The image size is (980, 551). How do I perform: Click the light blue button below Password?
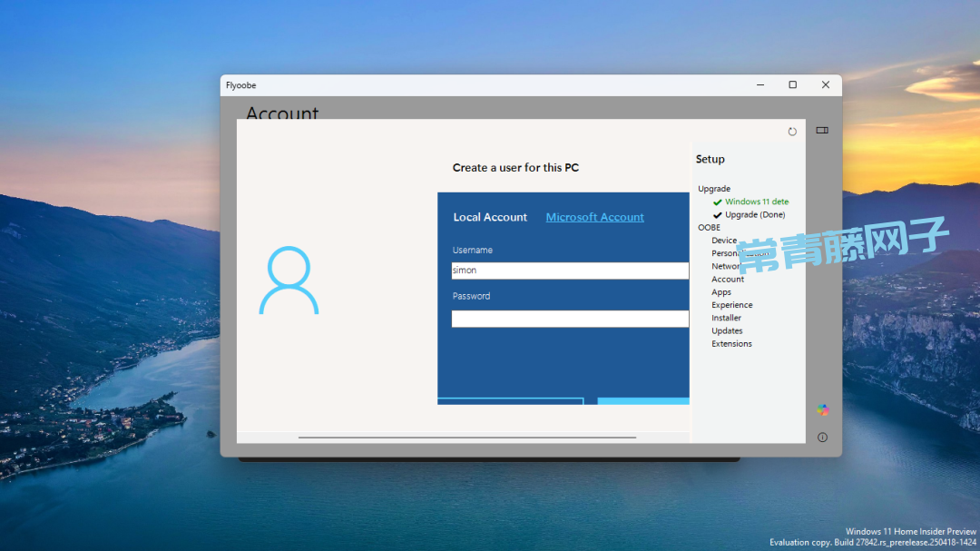[x=642, y=400]
